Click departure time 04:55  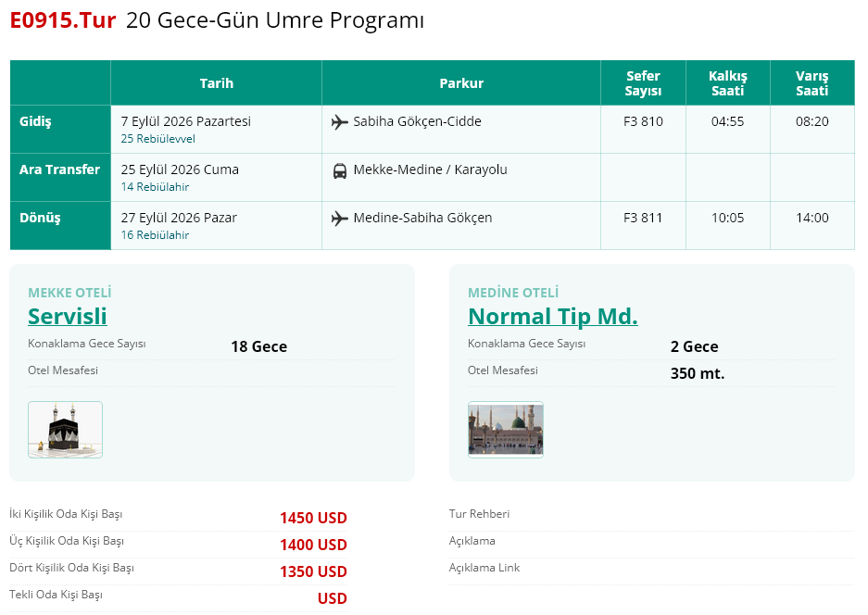click(x=727, y=121)
